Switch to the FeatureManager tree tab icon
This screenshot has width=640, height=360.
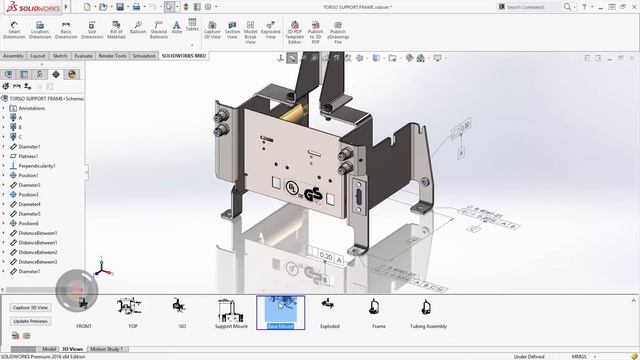[x=8, y=74]
